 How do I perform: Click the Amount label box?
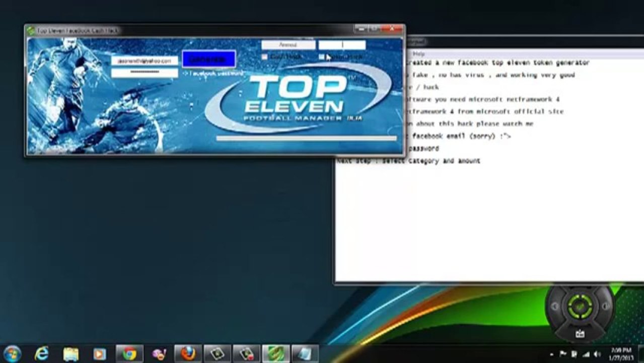click(x=288, y=45)
